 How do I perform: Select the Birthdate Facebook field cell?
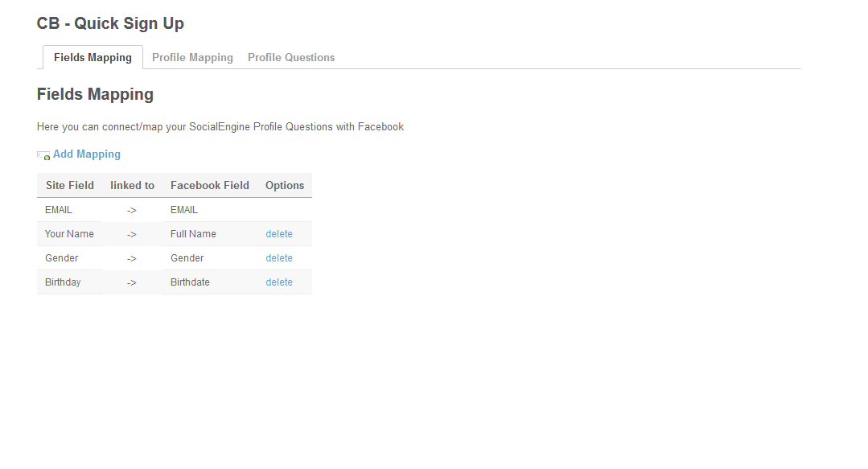point(190,282)
